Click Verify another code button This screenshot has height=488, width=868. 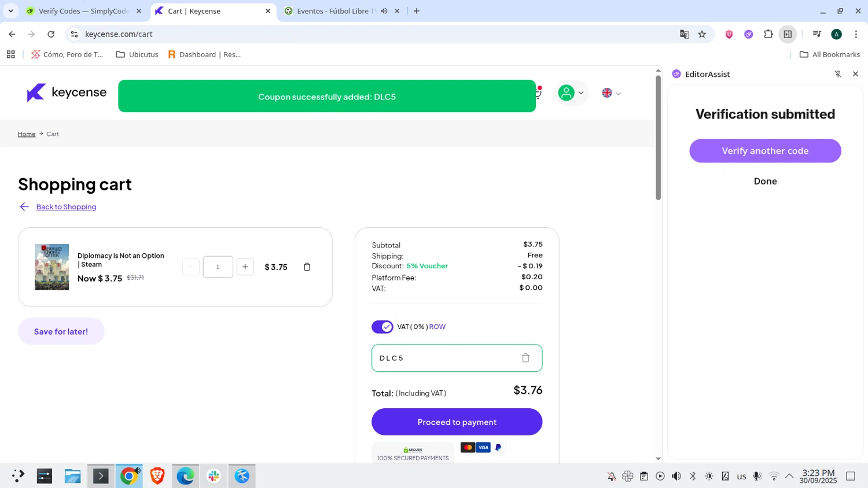click(x=765, y=151)
